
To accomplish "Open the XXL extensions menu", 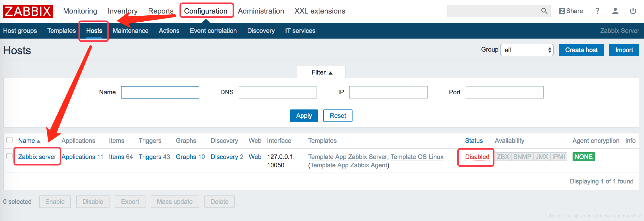I will [320, 11].
